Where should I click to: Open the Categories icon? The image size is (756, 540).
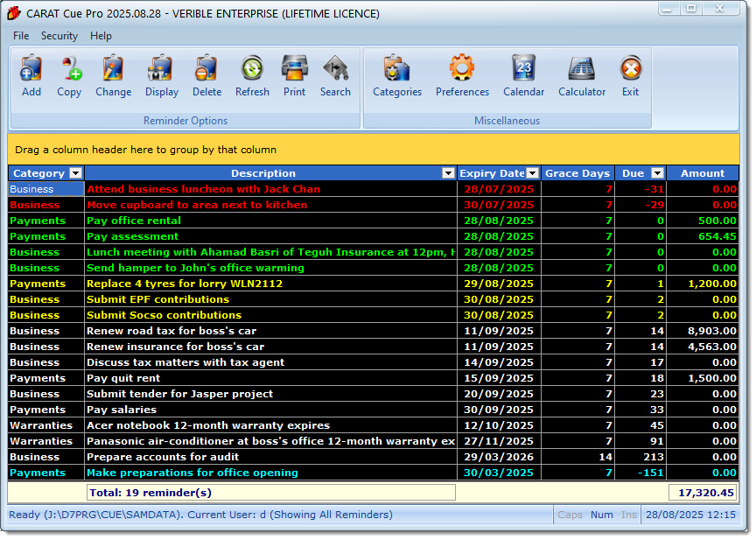pyautogui.click(x=396, y=68)
